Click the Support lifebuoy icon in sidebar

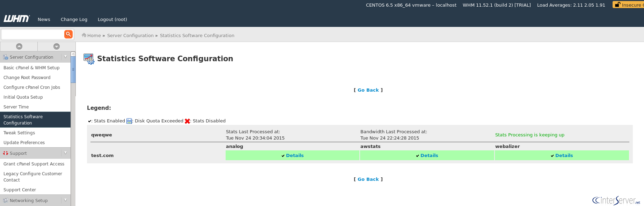(6, 153)
